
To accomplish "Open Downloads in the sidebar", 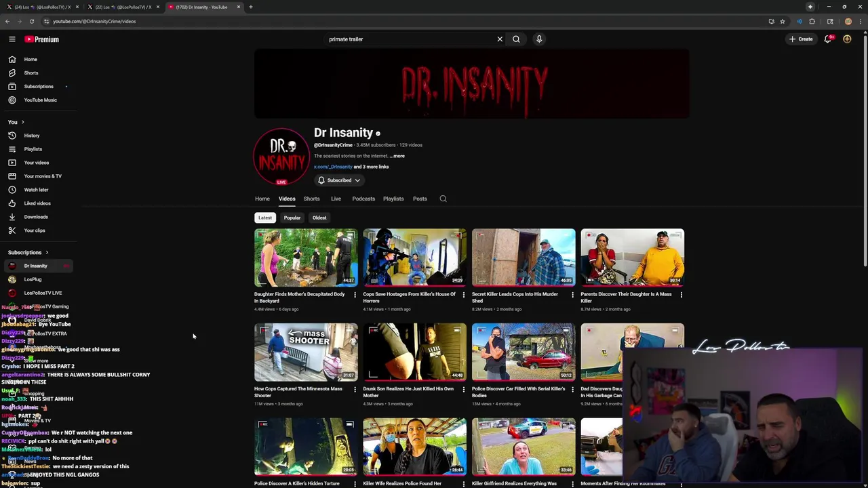I will pyautogui.click(x=37, y=217).
